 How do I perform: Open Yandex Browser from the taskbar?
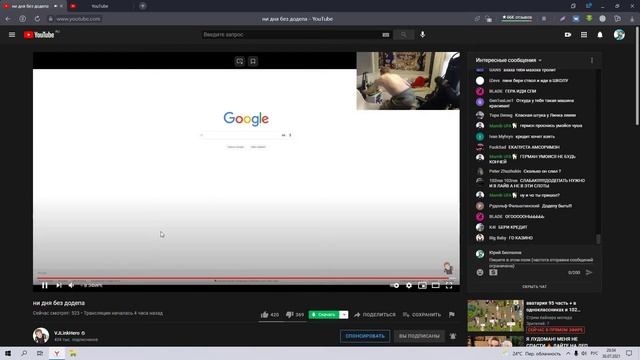pos(57,353)
